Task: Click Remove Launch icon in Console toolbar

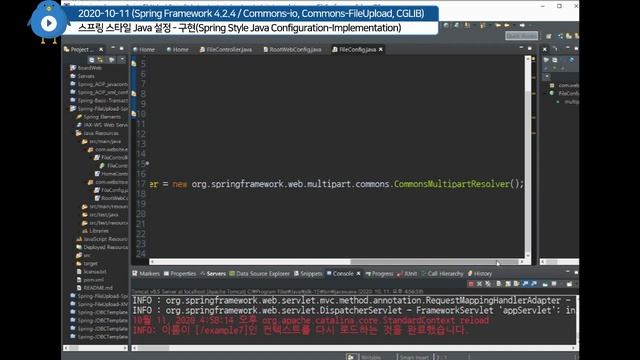Action: pyautogui.click(x=480, y=284)
